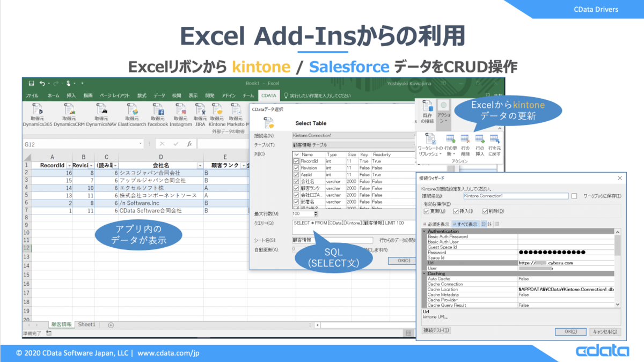Screen dimensions: 644x362
Task: Click the 行の挿入 insert row icon
Action: coord(480,140)
